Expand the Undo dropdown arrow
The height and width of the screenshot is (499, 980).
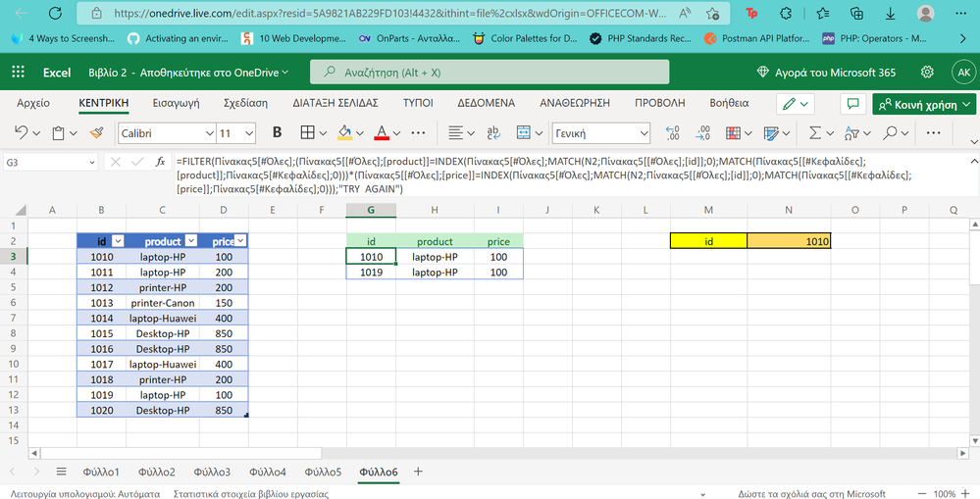[x=36, y=133]
